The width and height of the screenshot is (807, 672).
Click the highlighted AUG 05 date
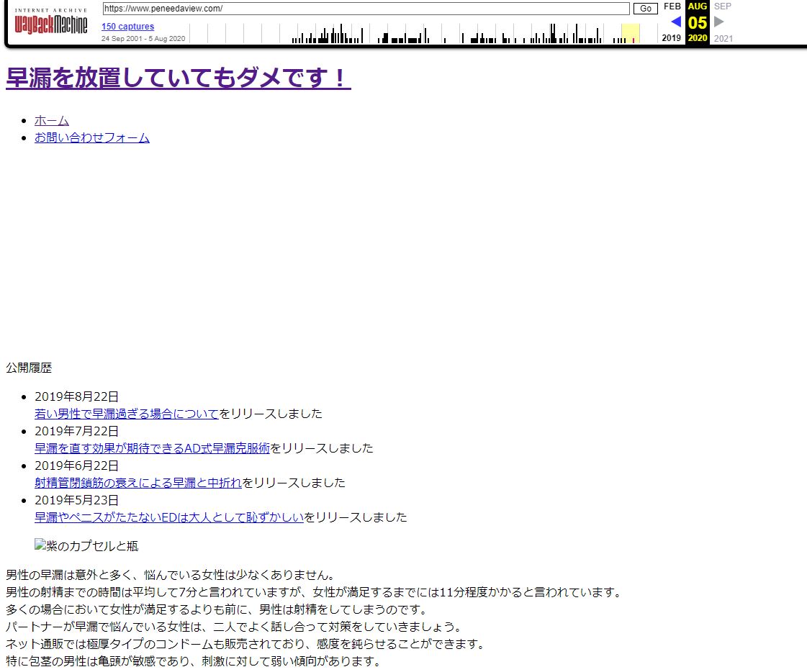tap(697, 22)
